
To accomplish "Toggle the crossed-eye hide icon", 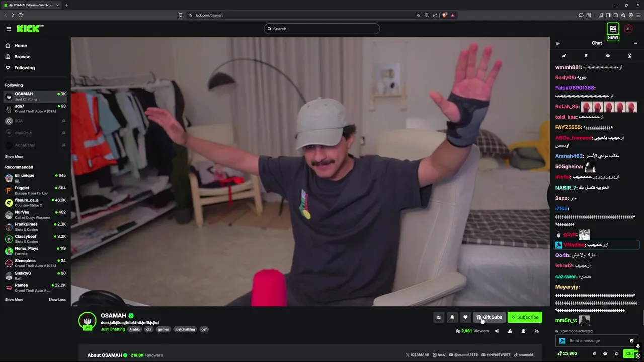I will pos(536,331).
